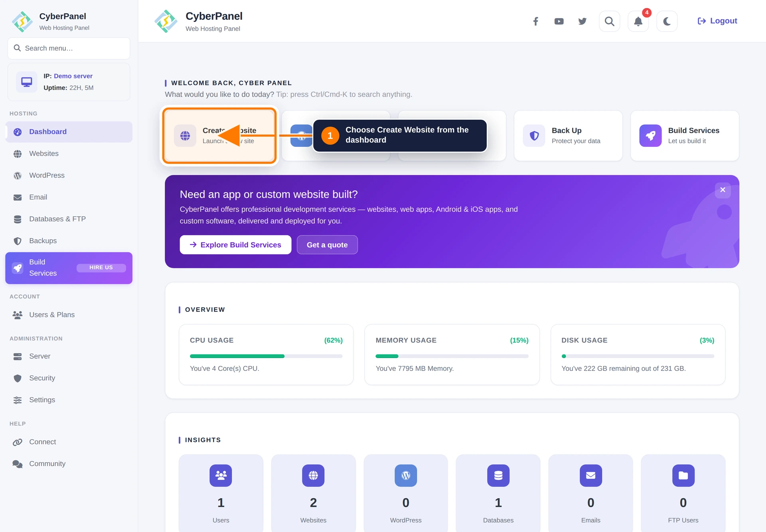
Task: Open the WordPress insight card
Action: pyautogui.click(x=406, y=493)
